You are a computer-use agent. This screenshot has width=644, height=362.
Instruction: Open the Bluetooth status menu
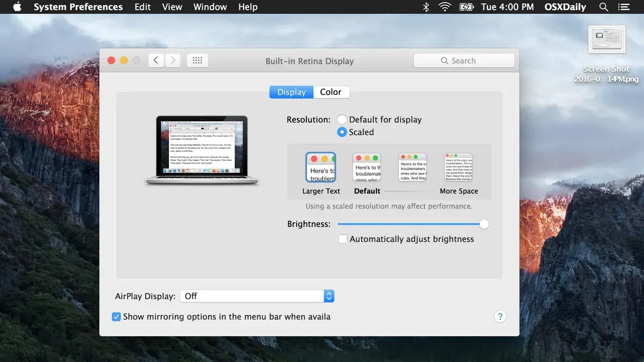pyautogui.click(x=426, y=7)
